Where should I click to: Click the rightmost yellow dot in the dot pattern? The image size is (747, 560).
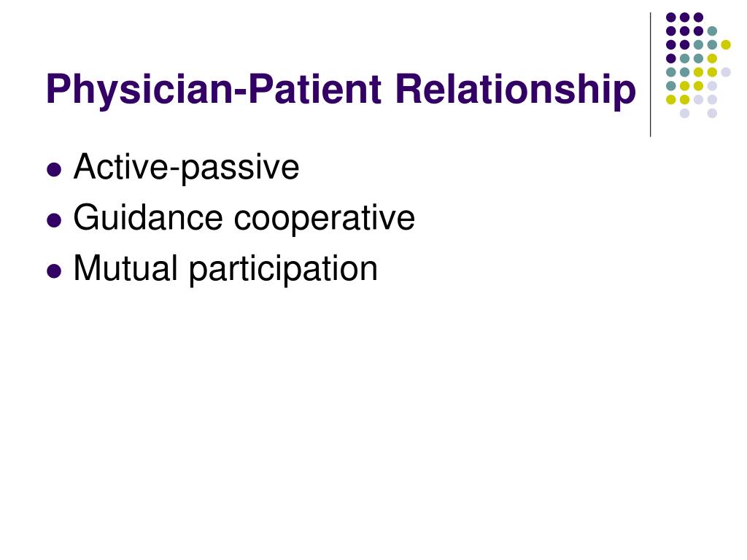[726, 44]
